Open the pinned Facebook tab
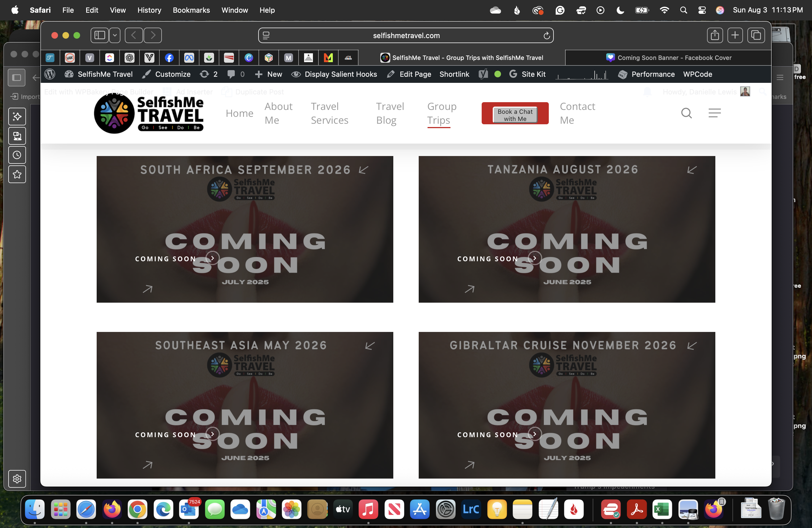 [169, 58]
